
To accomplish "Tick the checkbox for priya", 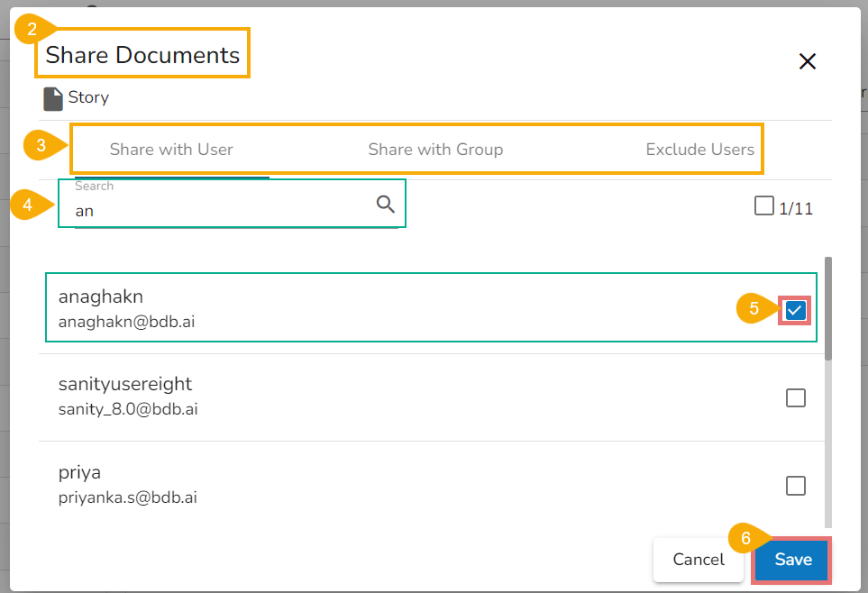I will click(796, 486).
